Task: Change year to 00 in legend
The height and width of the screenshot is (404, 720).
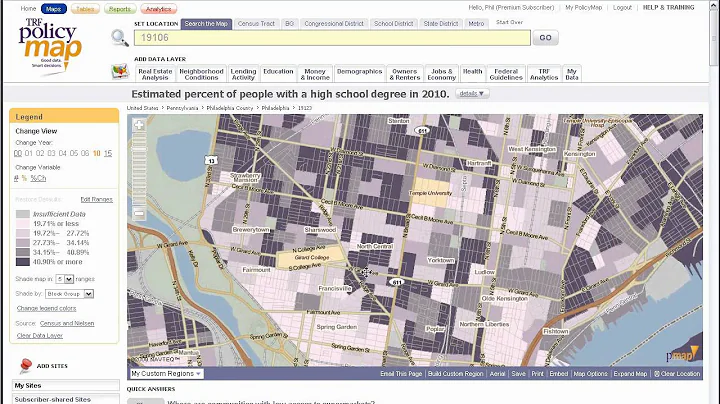Action: 18,153
